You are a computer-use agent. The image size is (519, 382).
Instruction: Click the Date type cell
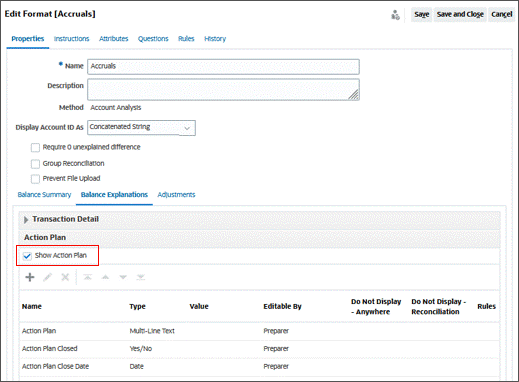136,366
